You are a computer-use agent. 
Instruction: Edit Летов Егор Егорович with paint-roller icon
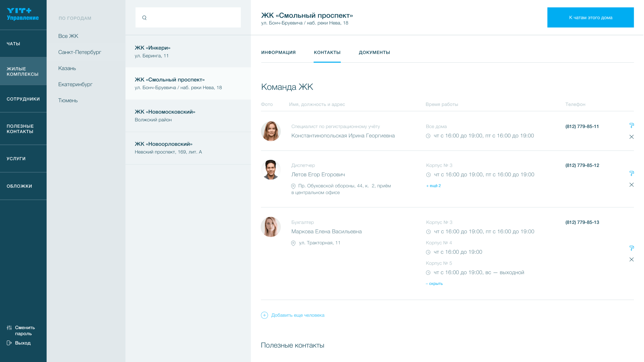click(632, 173)
